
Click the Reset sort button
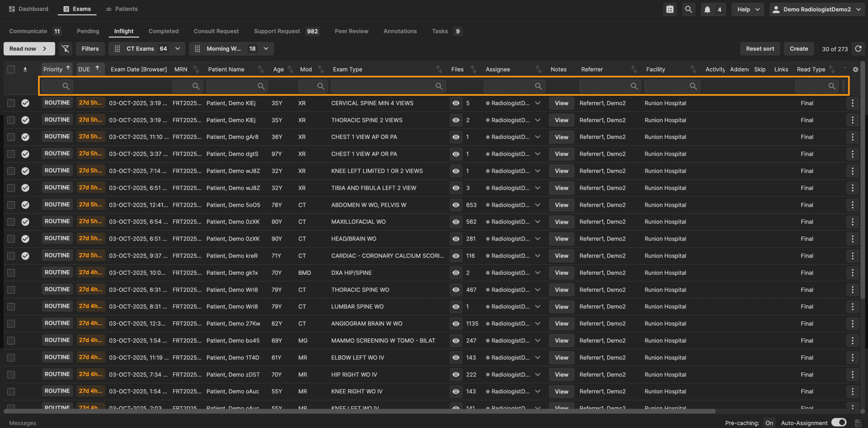[x=759, y=49]
